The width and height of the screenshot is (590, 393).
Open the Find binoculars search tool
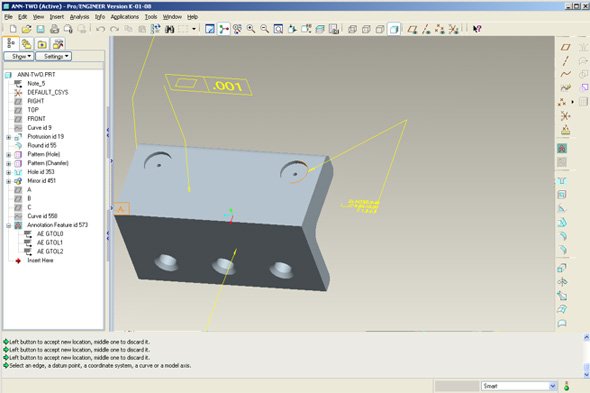(x=169, y=29)
